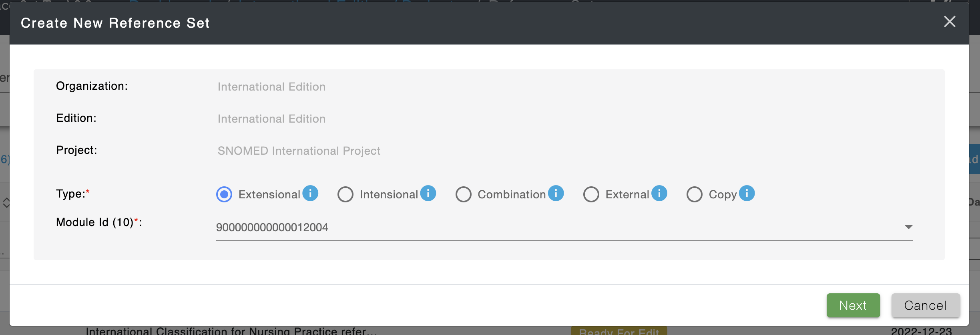Select the Edition field value
Screen dimensions: 980x335
pyautogui.click(x=271, y=119)
